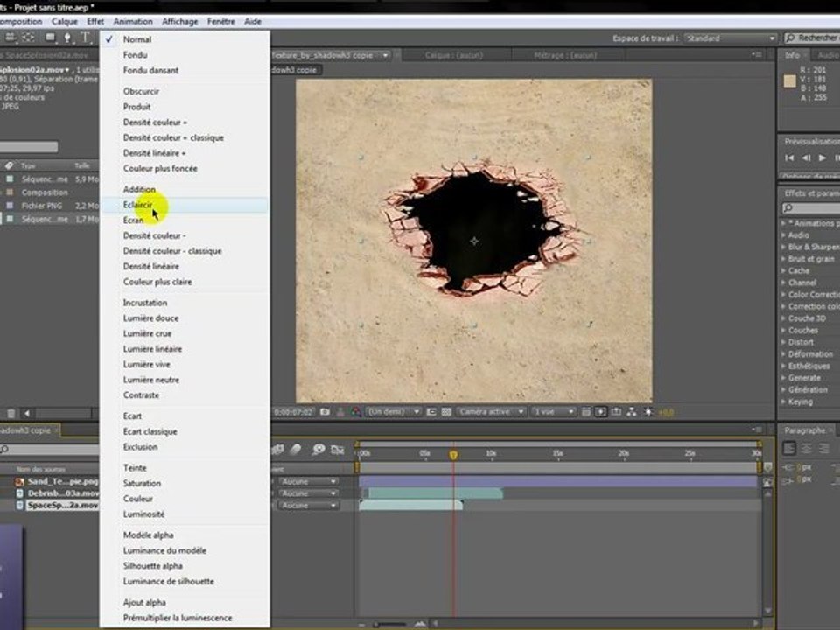
Task: Toggle transparency grid icon under the viewer
Action: click(x=445, y=412)
